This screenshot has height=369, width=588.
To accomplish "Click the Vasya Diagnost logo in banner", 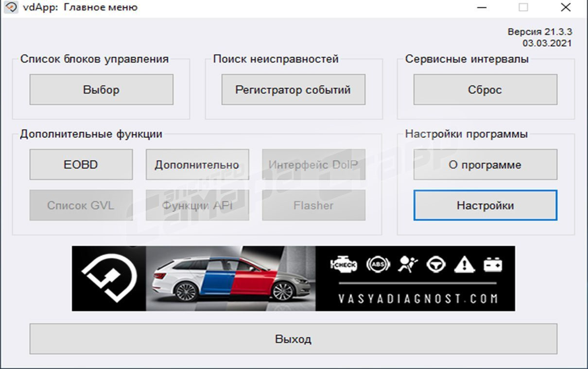I will point(109,278).
